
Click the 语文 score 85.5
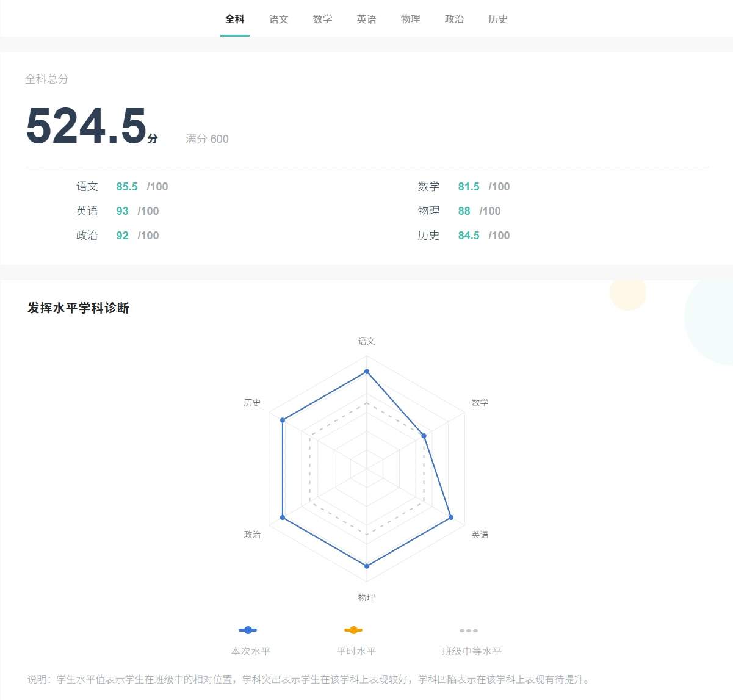pos(127,187)
